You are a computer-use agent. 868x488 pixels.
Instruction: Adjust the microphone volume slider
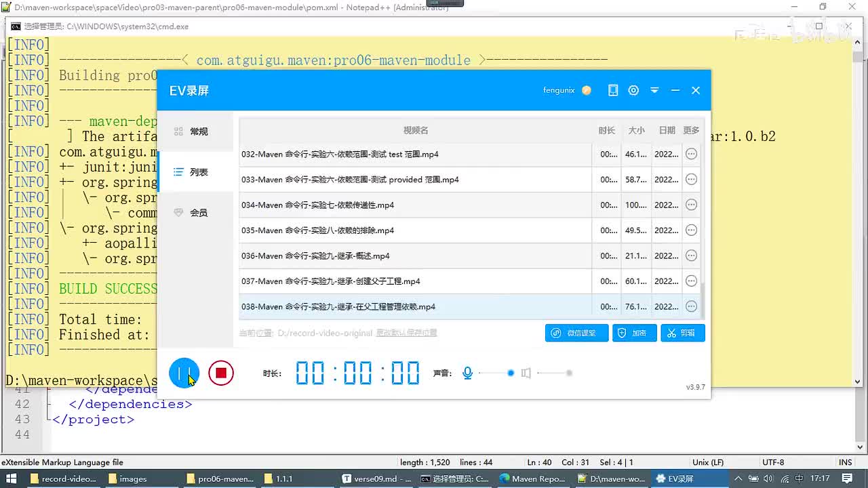coord(496,373)
